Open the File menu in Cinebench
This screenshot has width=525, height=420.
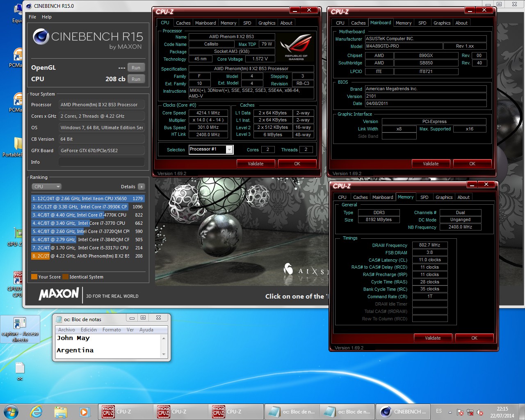tap(32, 17)
